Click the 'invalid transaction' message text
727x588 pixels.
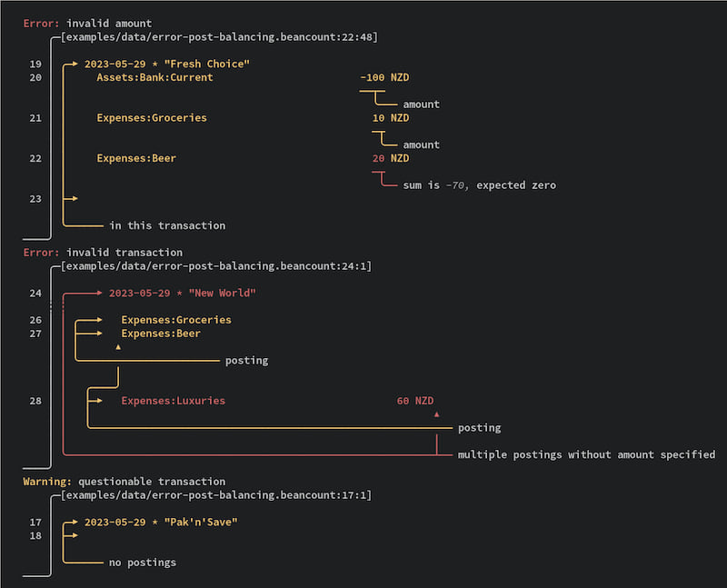(124, 253)
